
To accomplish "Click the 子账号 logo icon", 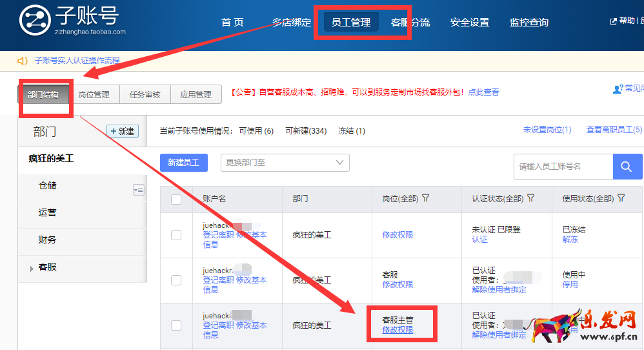I will (34, 20).
